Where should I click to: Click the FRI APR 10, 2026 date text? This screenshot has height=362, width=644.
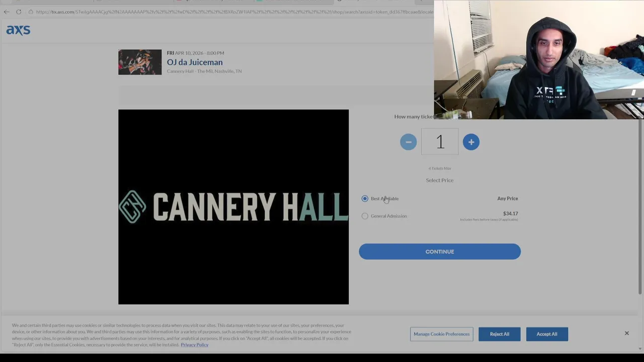(195, 53)
